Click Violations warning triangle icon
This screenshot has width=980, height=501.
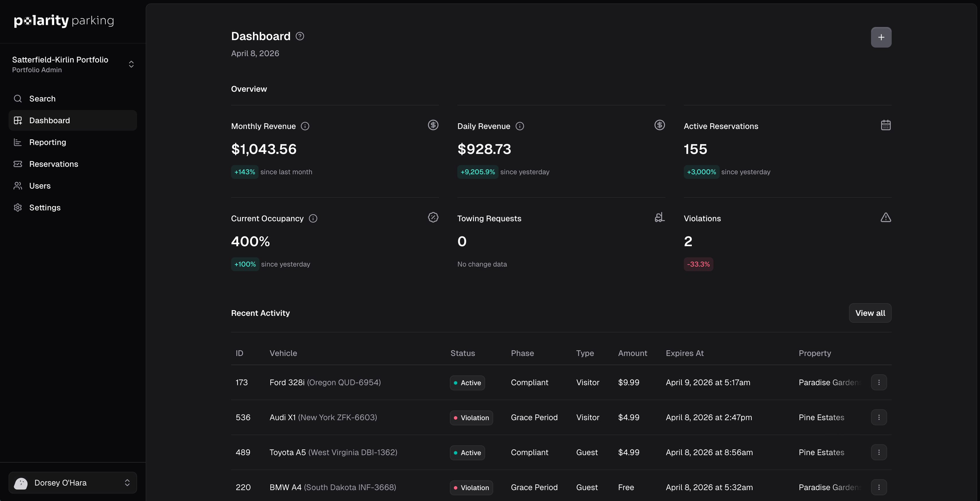[886, 217]
